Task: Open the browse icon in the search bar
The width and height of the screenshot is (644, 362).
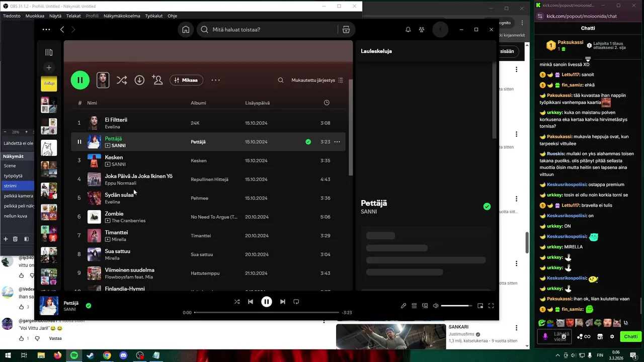Action: pos(346,30)
